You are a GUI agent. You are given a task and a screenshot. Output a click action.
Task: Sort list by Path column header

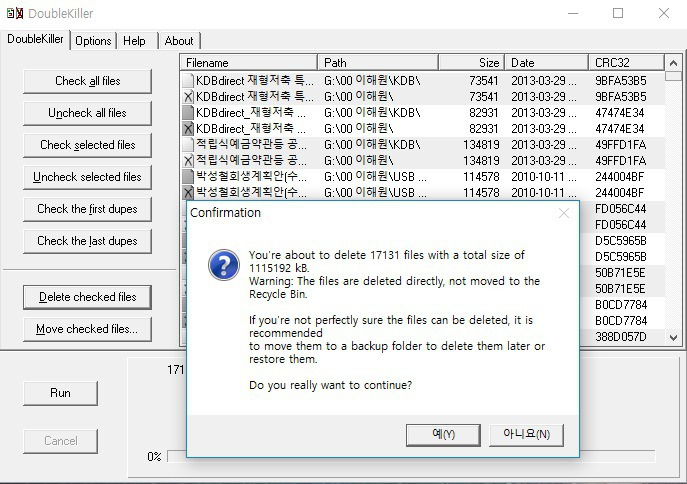point(378,63)
